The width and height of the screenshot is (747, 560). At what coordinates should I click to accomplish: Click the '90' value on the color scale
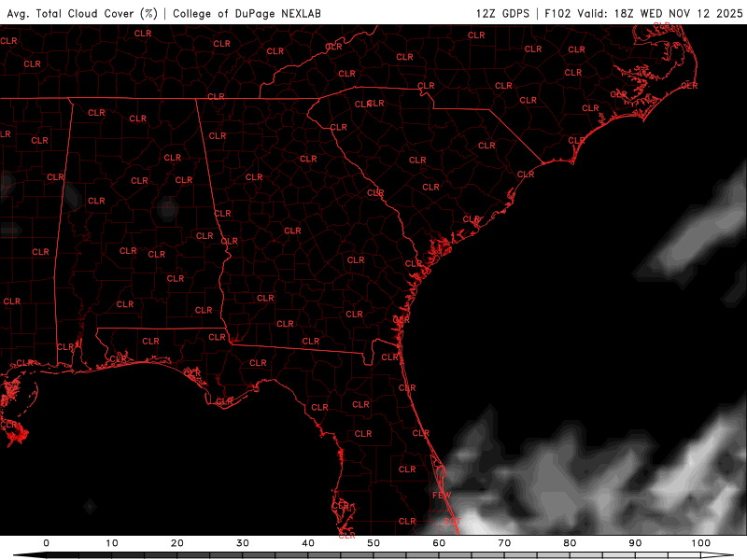point(636,543)
